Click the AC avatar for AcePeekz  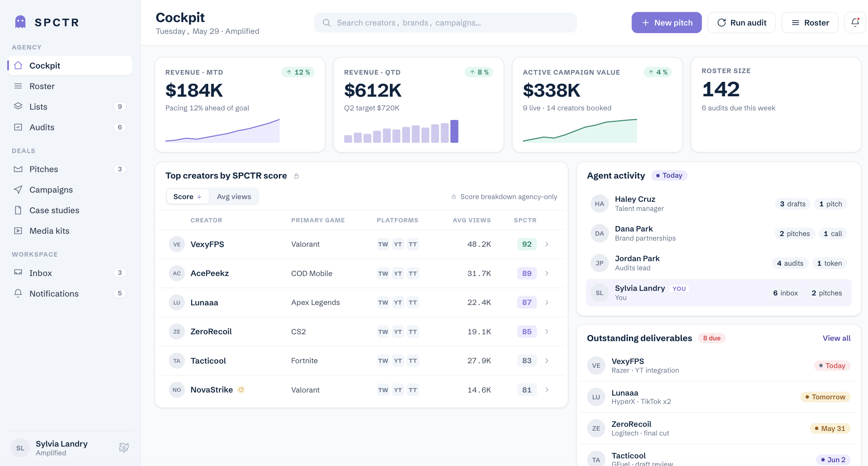(x=177, y=273)
